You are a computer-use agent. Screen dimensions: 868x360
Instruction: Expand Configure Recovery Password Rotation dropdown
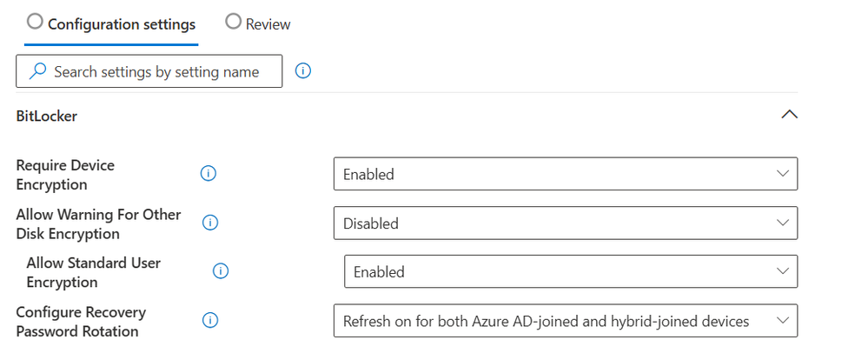(x=565, y=321)
